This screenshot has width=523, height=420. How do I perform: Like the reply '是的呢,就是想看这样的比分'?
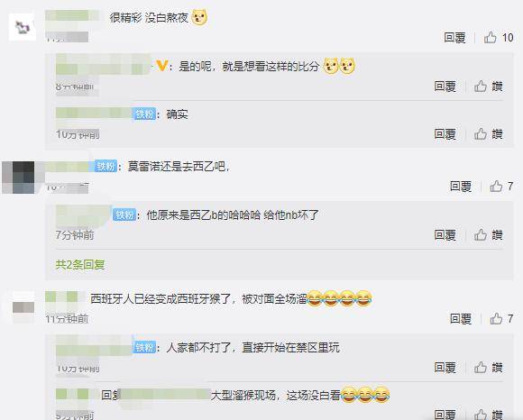click(x=489, y=87)
